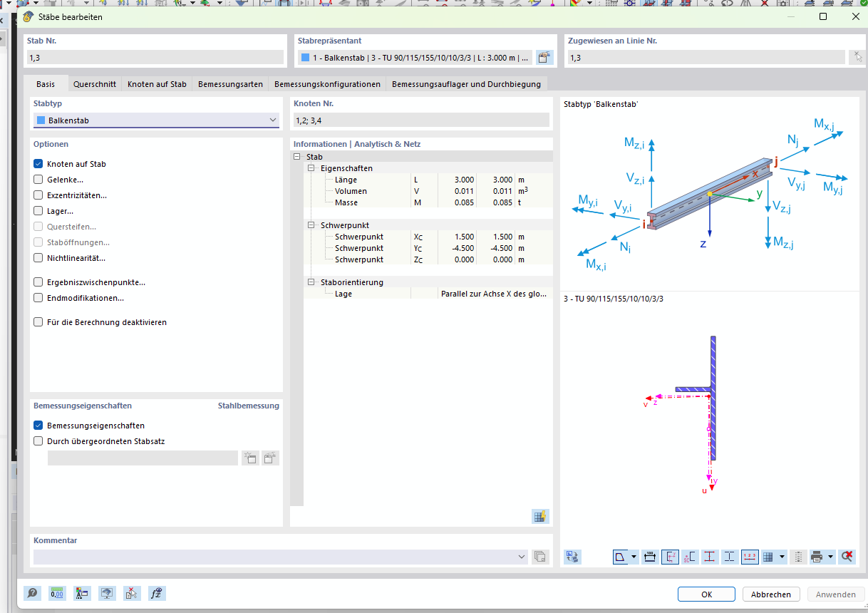Toggle the dimensions display icon with 100
868x613 pixels.
650,557
